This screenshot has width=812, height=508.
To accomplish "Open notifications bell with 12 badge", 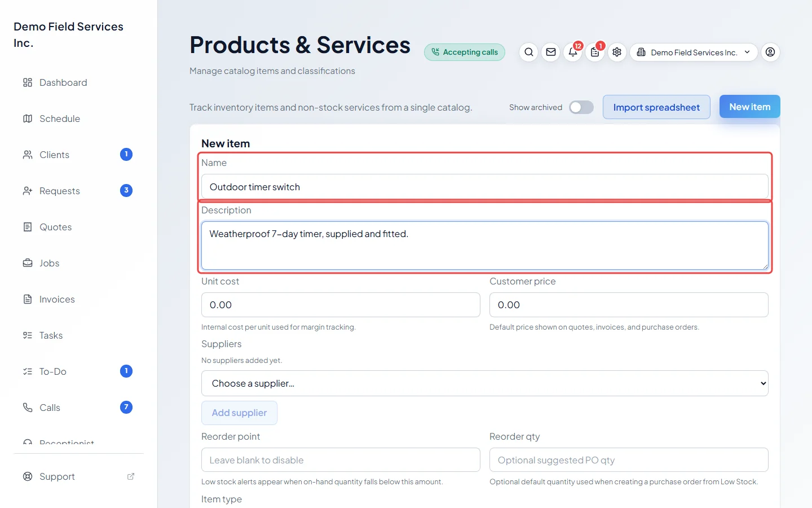I will (x=573, y=52).
